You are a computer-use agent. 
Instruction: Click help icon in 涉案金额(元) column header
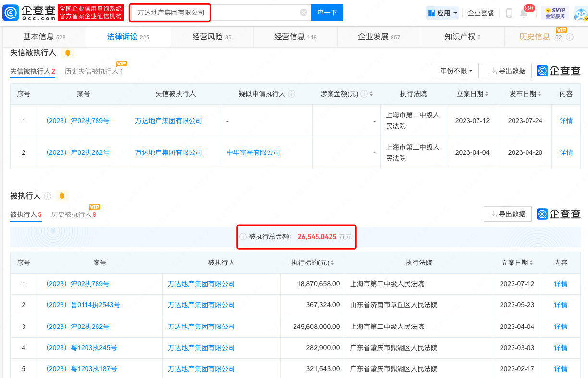pyautogui.click(x=364, y=94)
